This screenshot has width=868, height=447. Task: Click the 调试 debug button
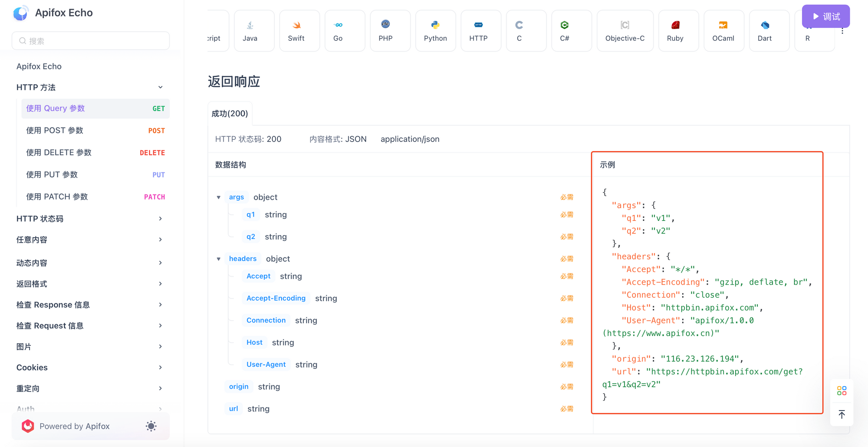826,16
